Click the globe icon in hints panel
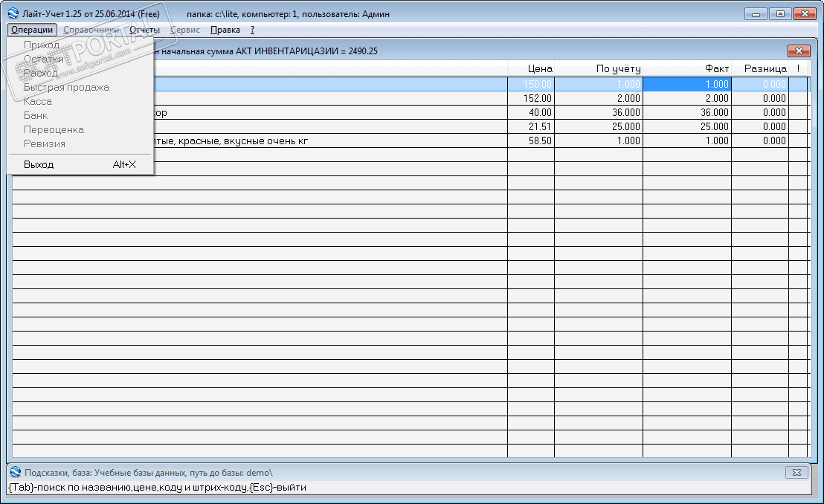The width and height of the screenshot is (824, 504). pos(15,473)
